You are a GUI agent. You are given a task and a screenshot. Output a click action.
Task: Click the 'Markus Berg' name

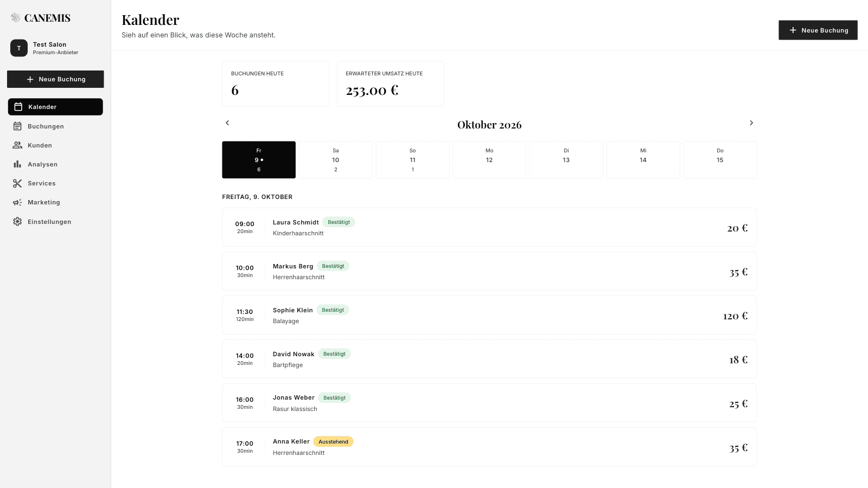pos(293,266)
